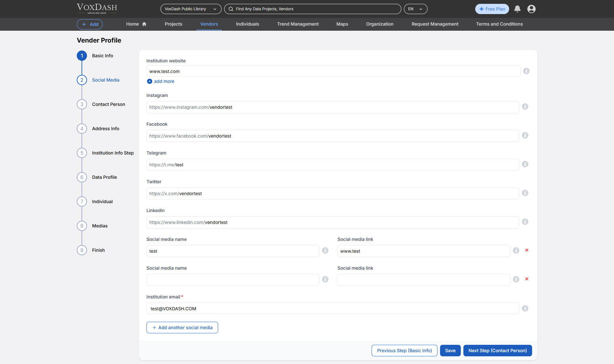614x364 pixels.
Task: Remove the empty social media row
Action: (526, 279)
